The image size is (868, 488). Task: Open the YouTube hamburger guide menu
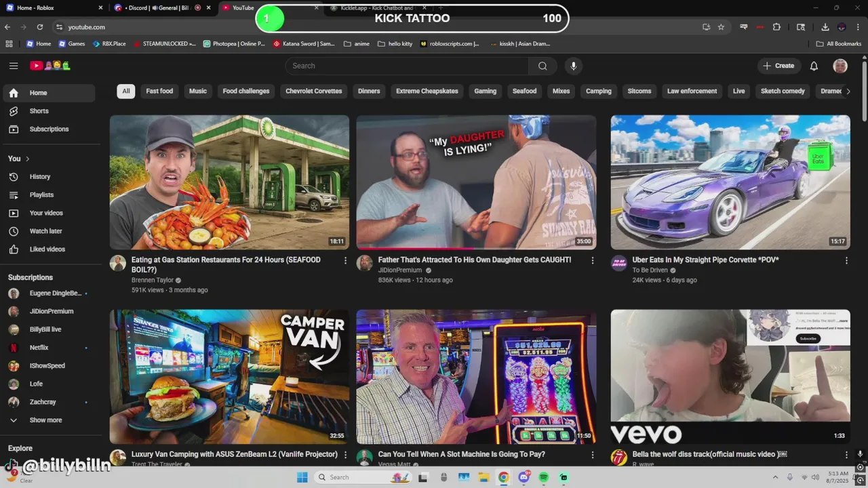click(x=14, y=66)
